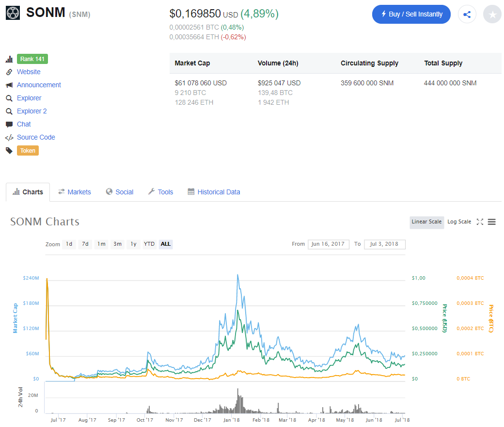Open the Source Code link

[x=36, y=138]
